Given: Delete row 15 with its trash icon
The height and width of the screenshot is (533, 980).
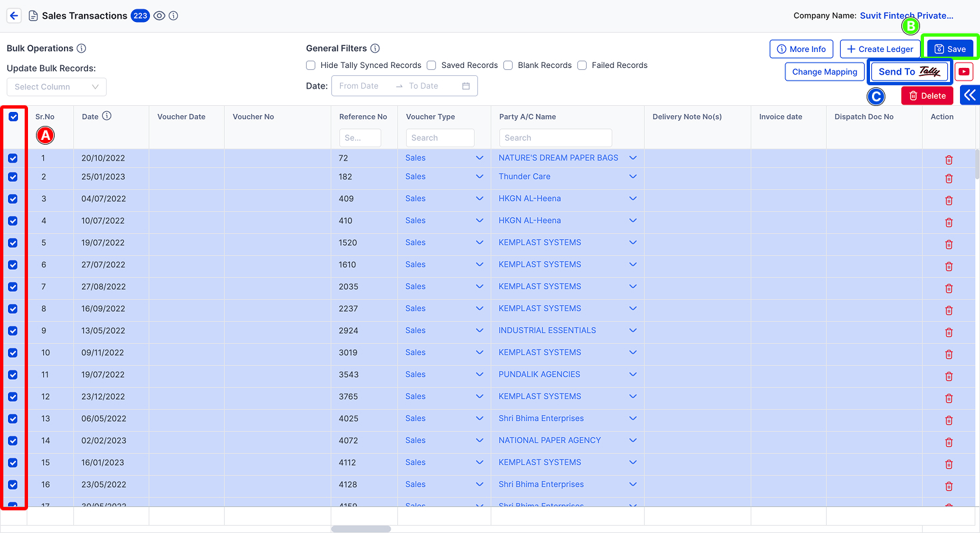Looking at the screenshot, I should (949, 464).
